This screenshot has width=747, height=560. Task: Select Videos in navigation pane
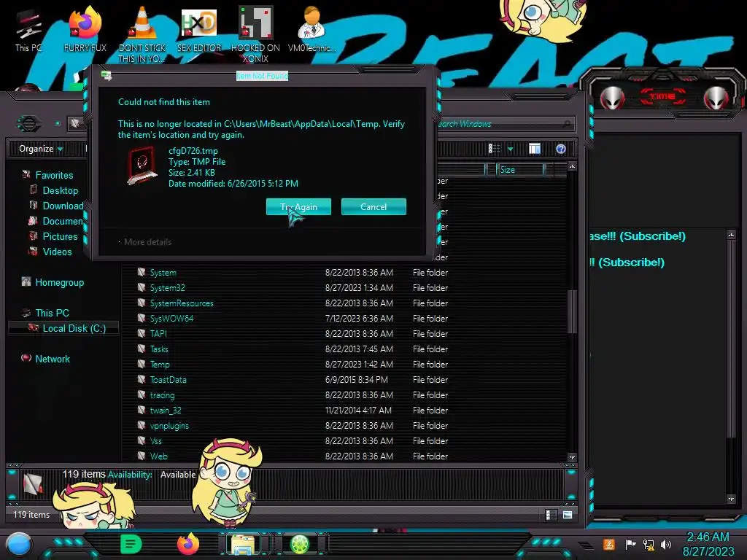coord(57,252)
